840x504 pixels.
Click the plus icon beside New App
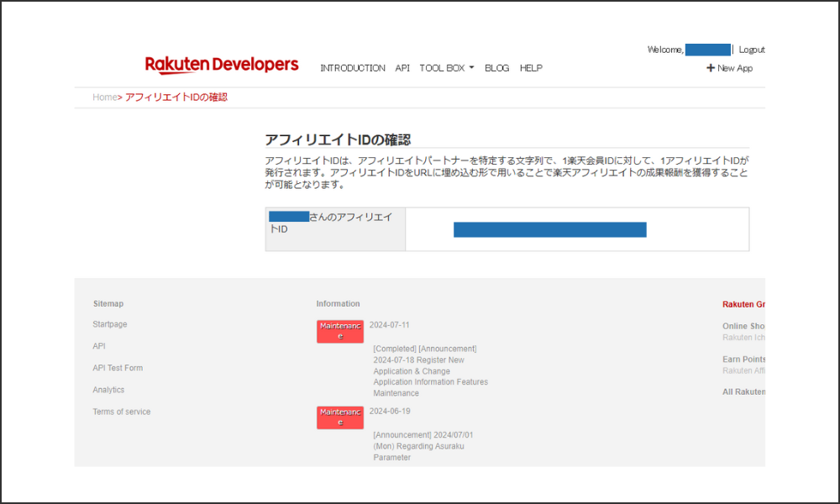tap(711, 68)
